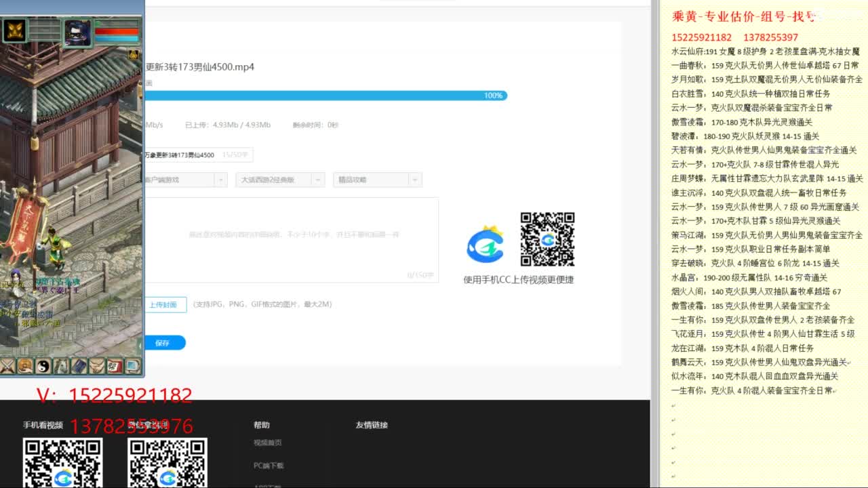
Task: Click the second footer QR code
Action: 167,464
